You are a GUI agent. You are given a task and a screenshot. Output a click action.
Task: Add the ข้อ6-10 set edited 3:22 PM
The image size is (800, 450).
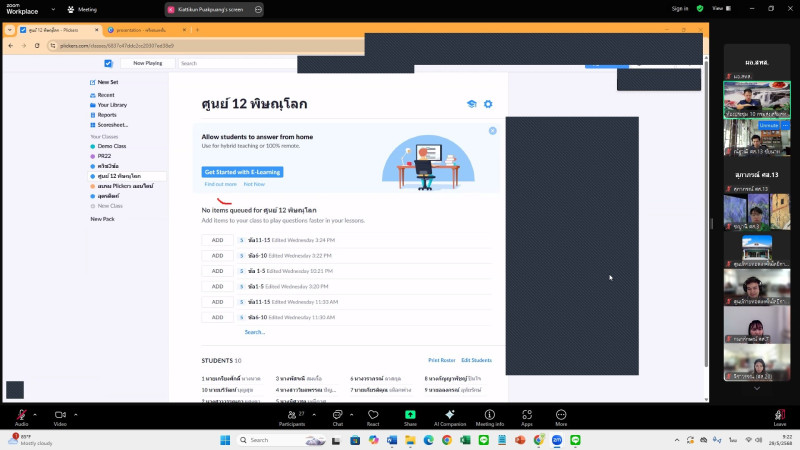[x=217, y=256]
